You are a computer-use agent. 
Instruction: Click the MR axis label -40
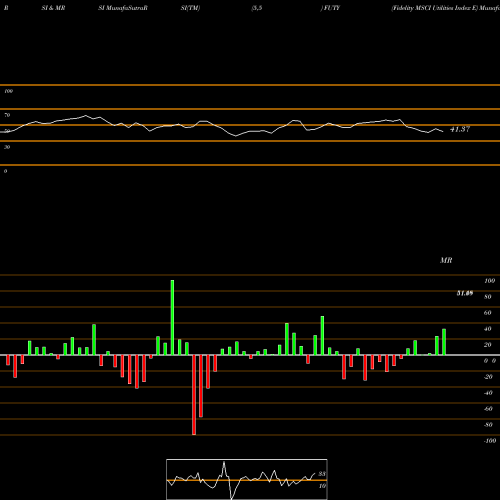pyautogui.click(x=488, y=393)
